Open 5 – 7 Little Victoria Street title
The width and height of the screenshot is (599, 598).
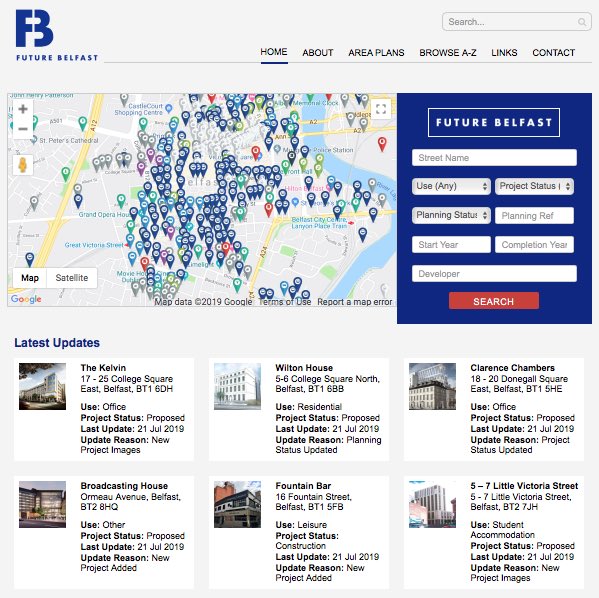[x=524, y=486]
